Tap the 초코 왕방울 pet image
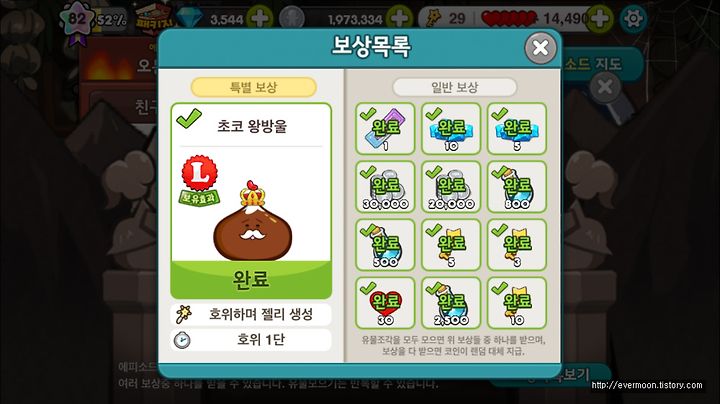The height and width of the screenshot is (404, 720). click(x=252, y=222)
